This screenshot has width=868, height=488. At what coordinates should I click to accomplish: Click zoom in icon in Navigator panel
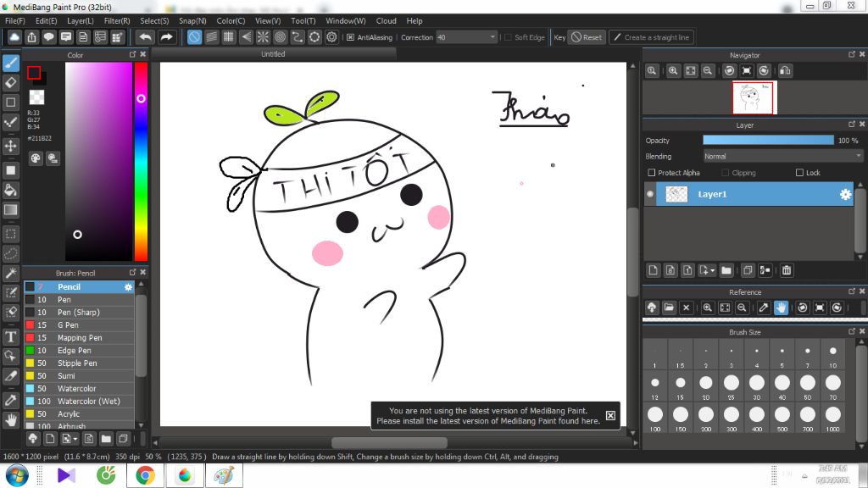pos(673,71)
